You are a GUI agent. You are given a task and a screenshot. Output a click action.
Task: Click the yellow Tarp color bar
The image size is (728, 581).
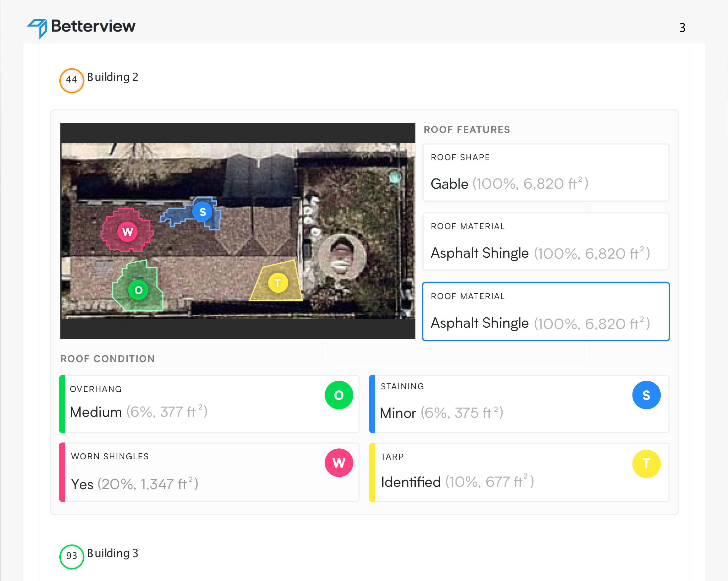tap(372, 472)
